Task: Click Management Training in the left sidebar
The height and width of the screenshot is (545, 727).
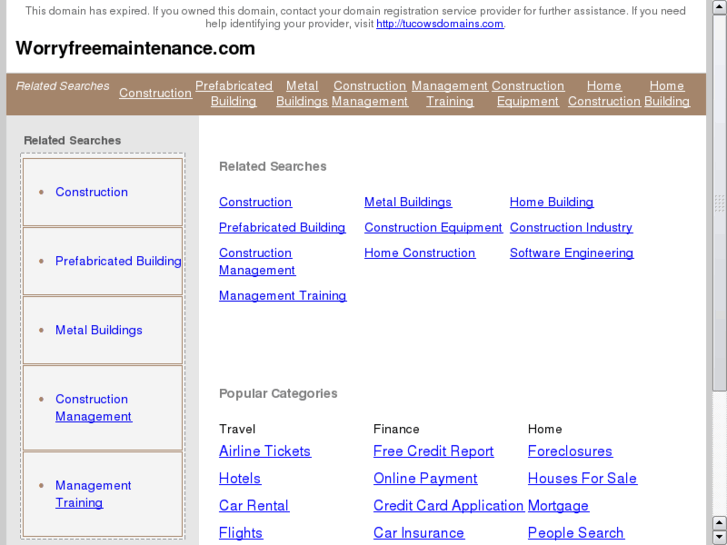Action: click(93, 494)
